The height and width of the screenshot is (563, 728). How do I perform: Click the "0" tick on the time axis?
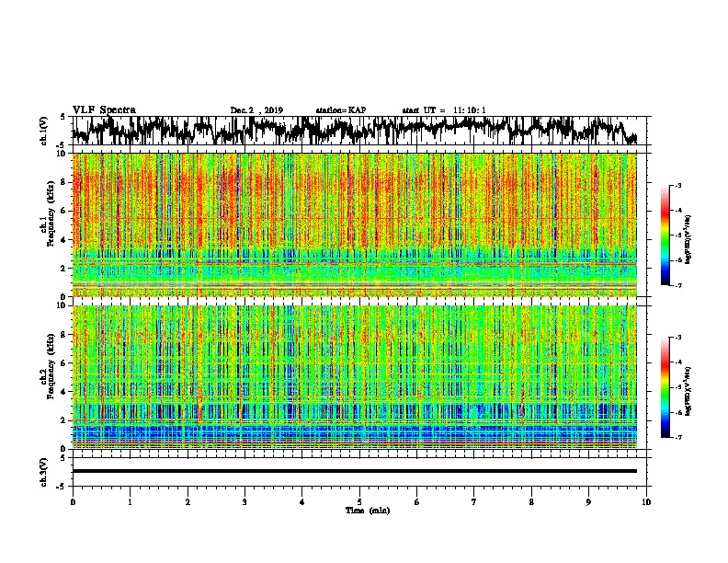coord(73,502)
